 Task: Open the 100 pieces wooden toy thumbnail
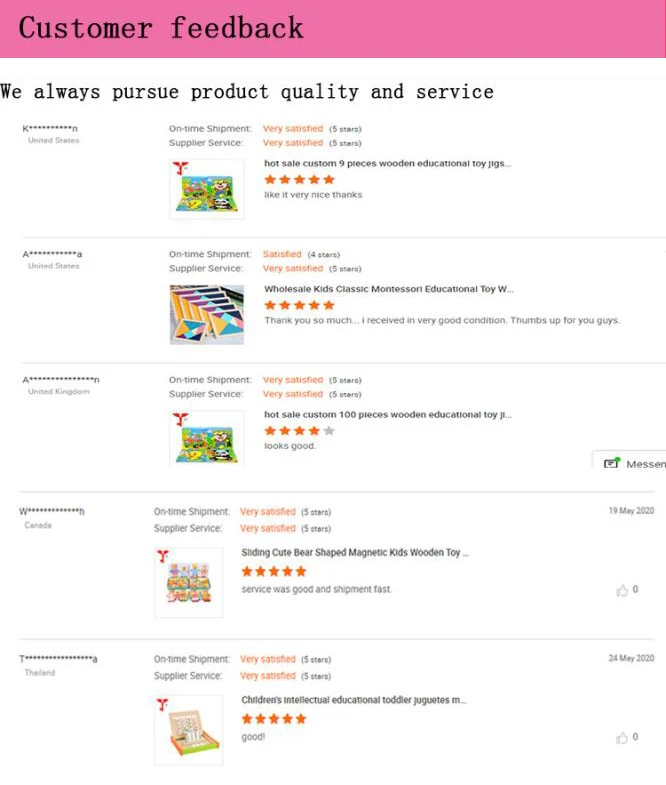click(x=207, y=437)
